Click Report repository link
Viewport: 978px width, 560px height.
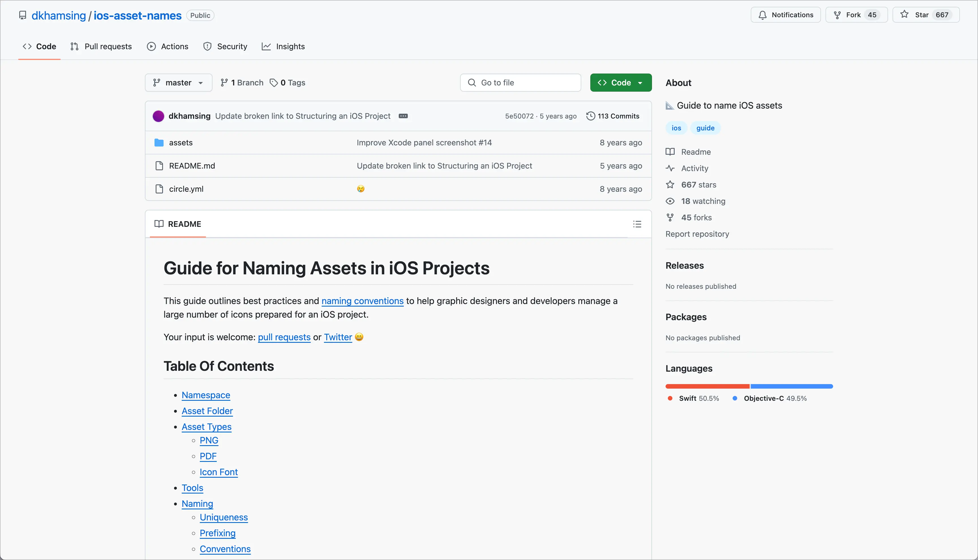[697, 234]
